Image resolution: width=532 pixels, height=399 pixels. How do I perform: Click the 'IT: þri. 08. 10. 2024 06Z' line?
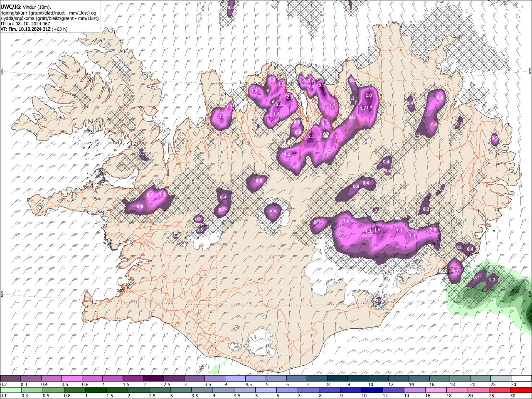(25, 24)
